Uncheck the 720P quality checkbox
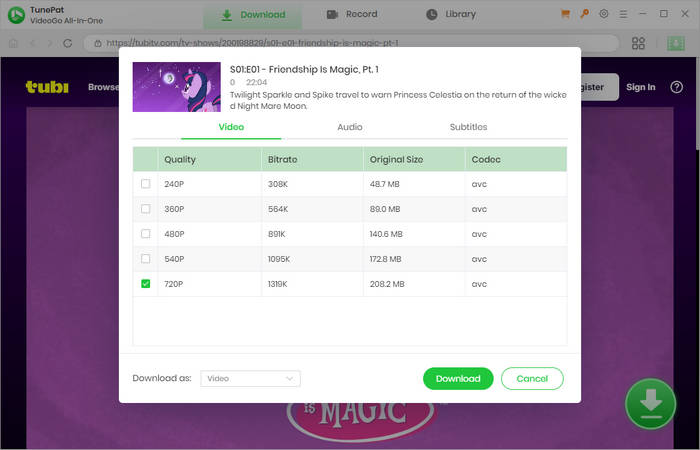This screenshot has width=700, height=450. [x=146, y=284]
